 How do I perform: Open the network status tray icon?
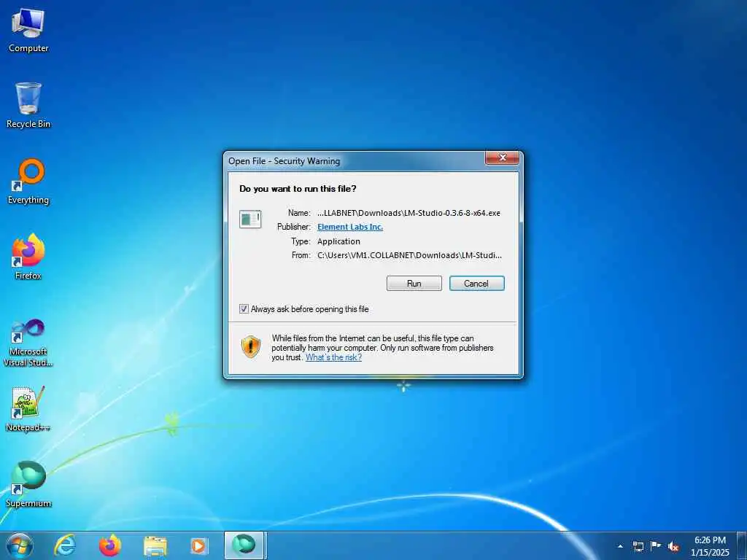pos(638,546)
